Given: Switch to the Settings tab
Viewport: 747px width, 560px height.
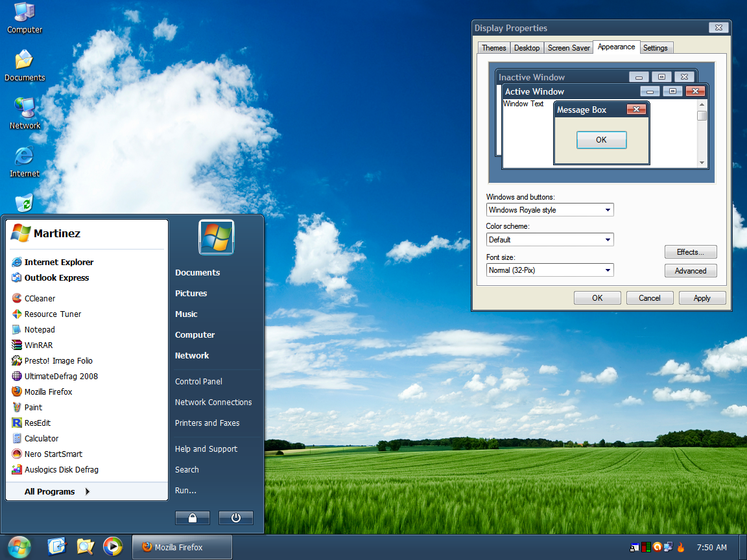Looking at the screenshot, I should click(x=655, y=48).
